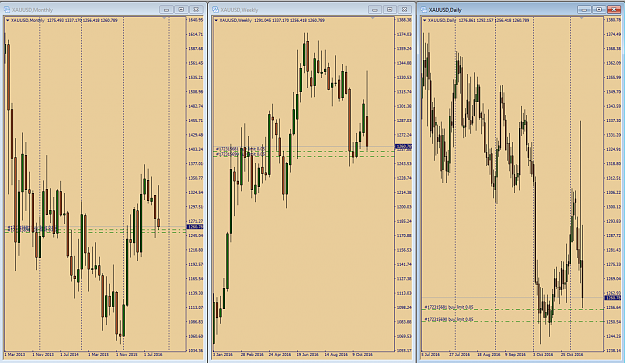
Task: Select the XAUUSD,Daily window title bar text
Action: point(445,10)
